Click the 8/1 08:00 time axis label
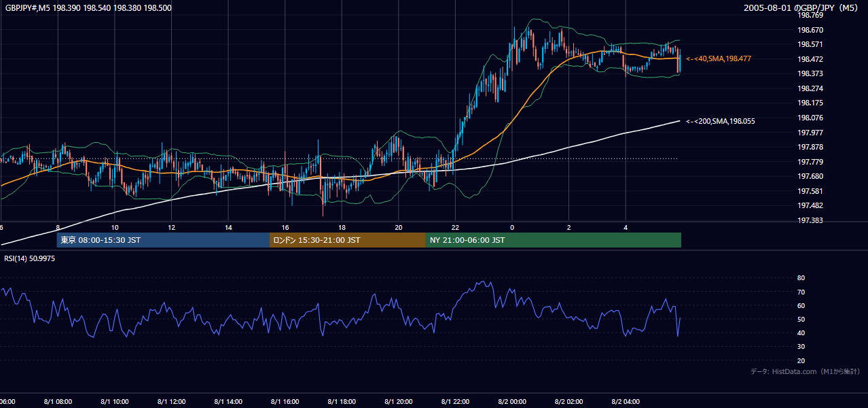 pos(58,401)
